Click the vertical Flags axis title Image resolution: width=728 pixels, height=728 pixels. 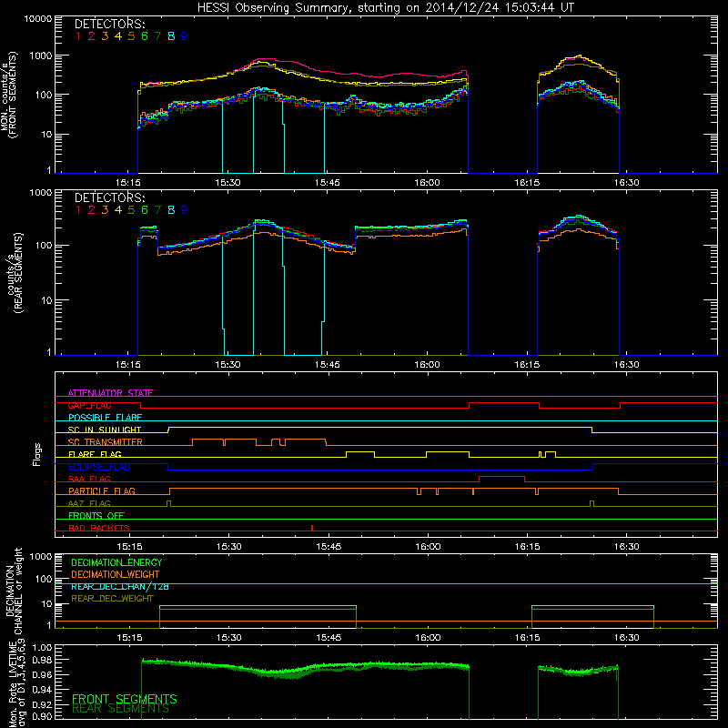coord(37,454)
